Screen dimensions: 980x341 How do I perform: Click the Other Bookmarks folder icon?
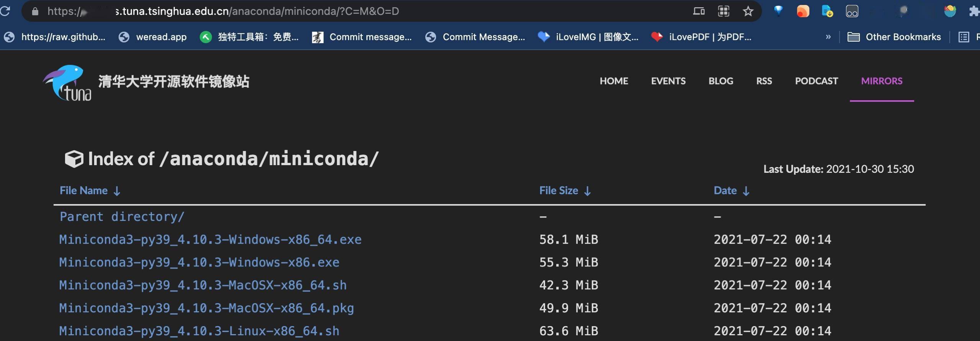(853, 37)
